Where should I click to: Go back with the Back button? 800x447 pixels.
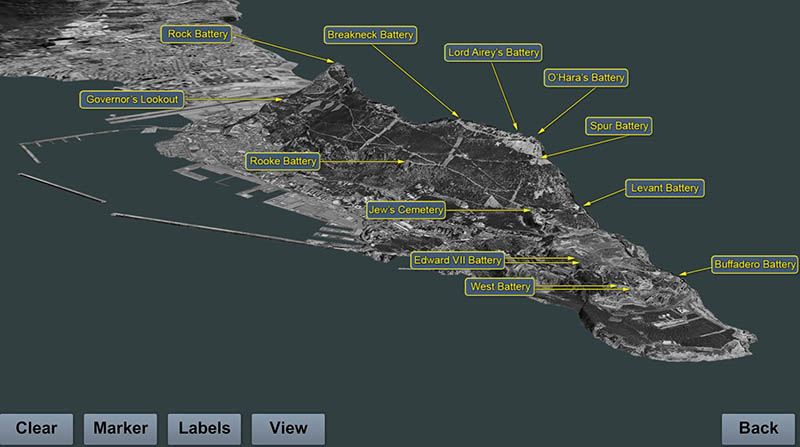(758, 429)
